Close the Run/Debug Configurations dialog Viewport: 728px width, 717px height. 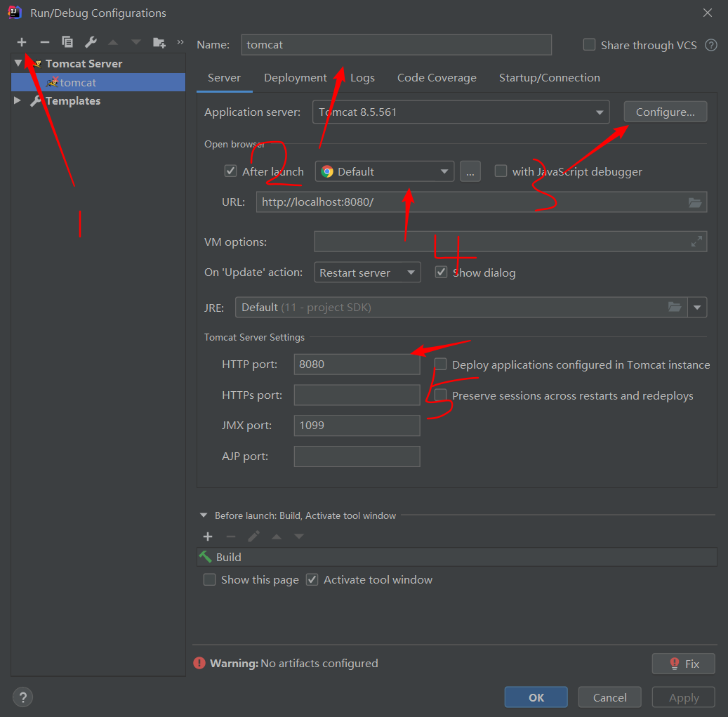click(707, 13)
